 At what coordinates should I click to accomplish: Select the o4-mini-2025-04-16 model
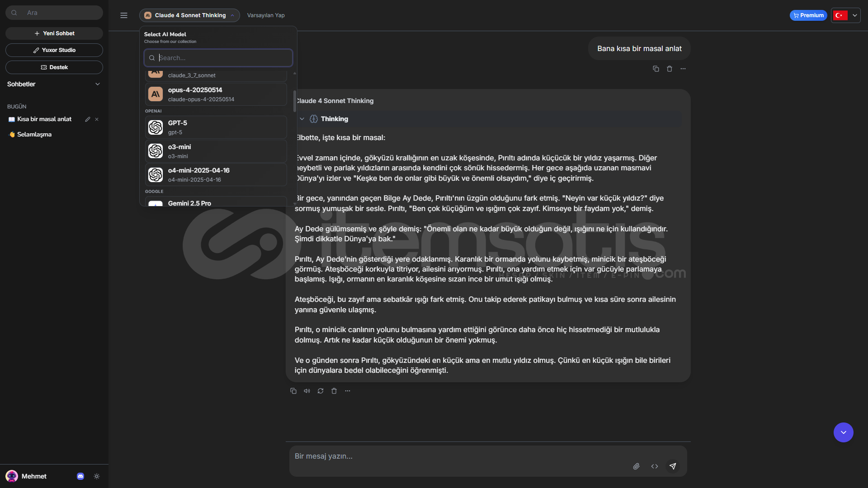point(216,174)
